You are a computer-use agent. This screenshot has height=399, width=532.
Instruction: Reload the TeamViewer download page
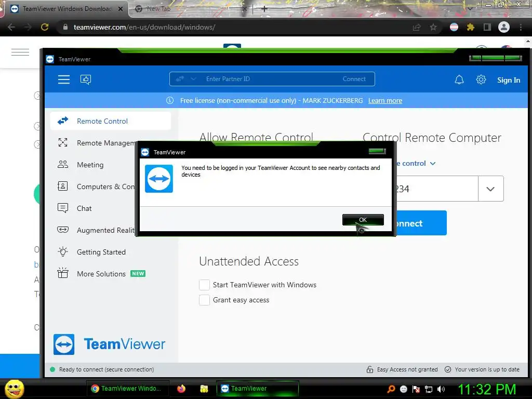coord(45,27)
